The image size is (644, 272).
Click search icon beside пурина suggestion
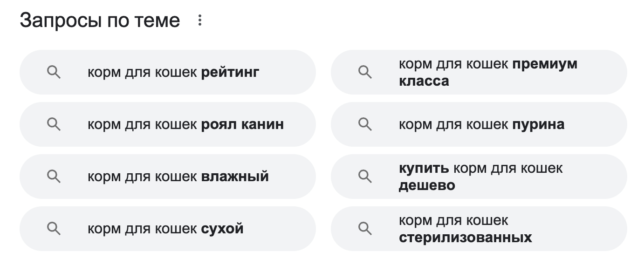(x=365, y=124)
